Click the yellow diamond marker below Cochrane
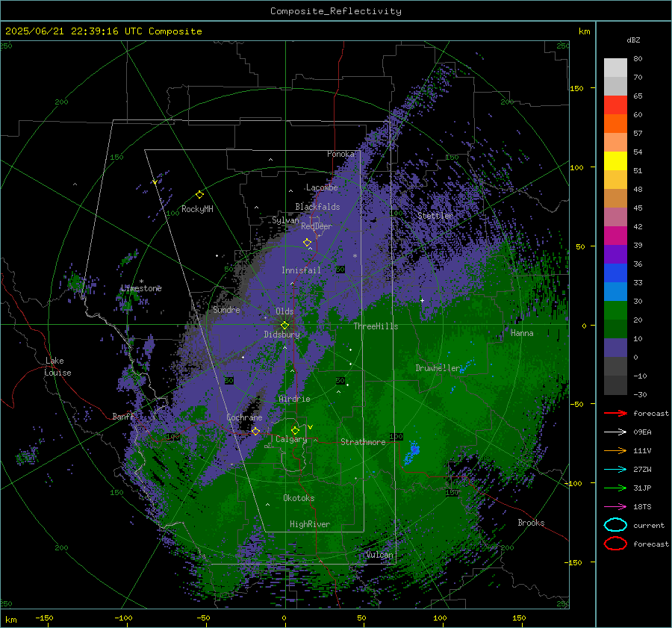Screen dimensions: 672x628 pyautogui.click(x=255, y=432)
